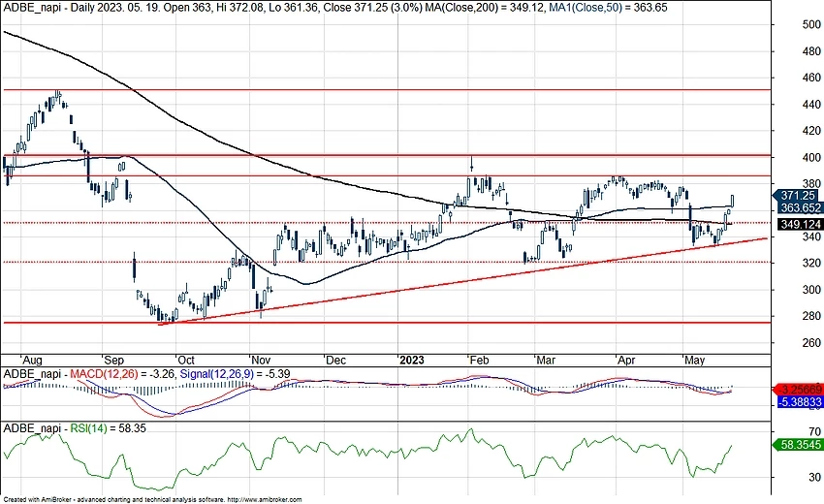Click the 371.25 close price label
The height and width of the screenshot is (504, 824).
796,196
